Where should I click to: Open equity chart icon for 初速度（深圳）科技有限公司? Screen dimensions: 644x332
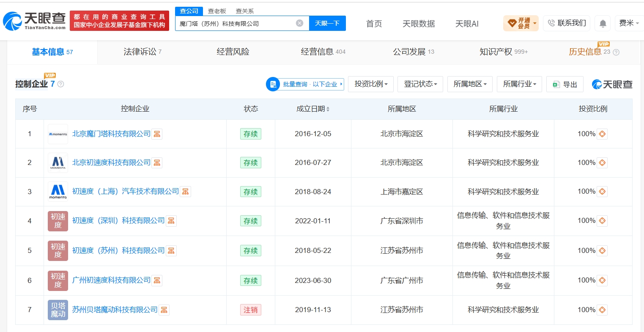(171, 221)
